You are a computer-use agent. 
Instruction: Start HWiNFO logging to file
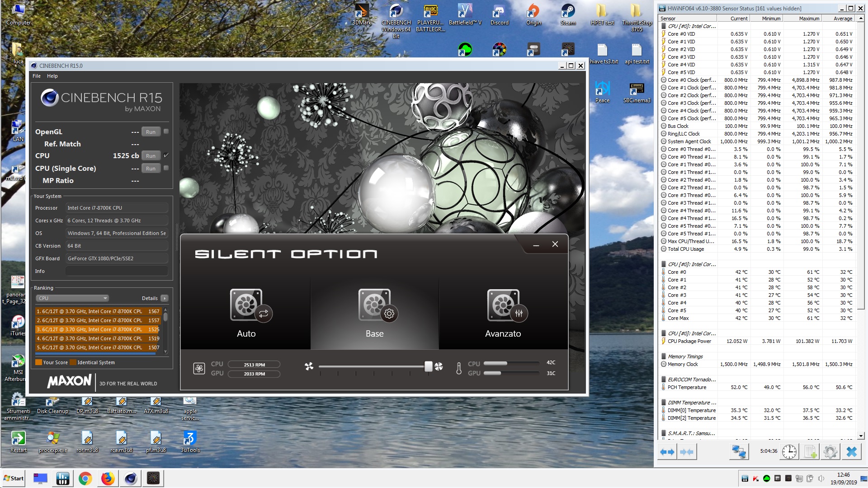(810, 451)
